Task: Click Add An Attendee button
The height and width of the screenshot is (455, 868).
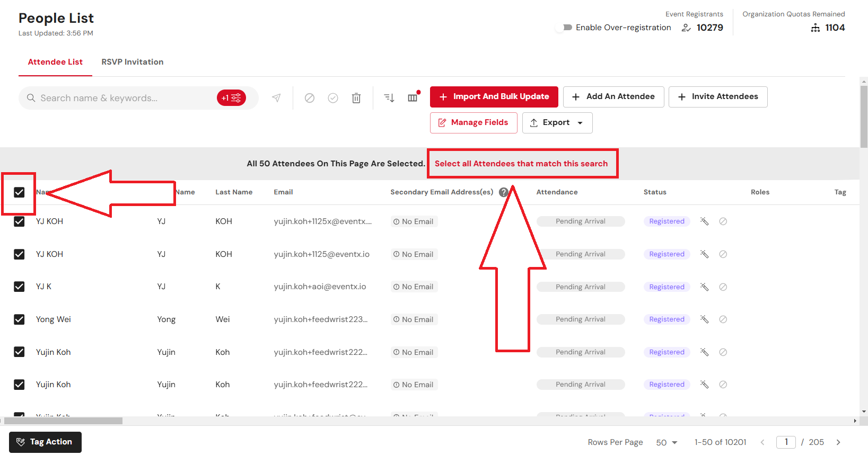Action: pyautogui.click(x=613, y=97)
